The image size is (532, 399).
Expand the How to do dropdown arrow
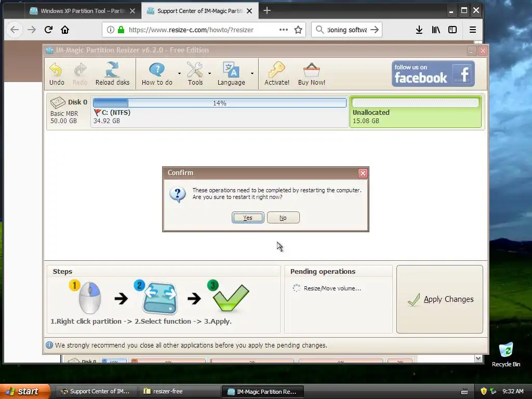179,73
